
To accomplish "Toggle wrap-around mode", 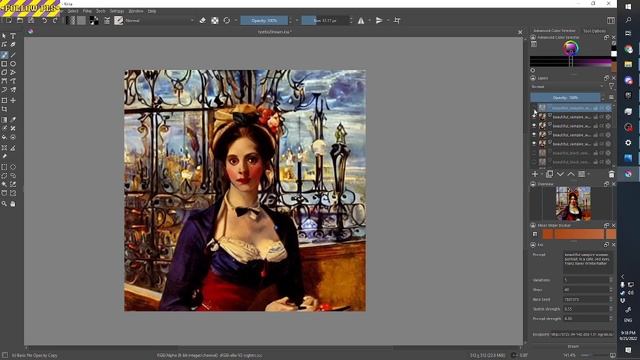I will coord(397,20).
